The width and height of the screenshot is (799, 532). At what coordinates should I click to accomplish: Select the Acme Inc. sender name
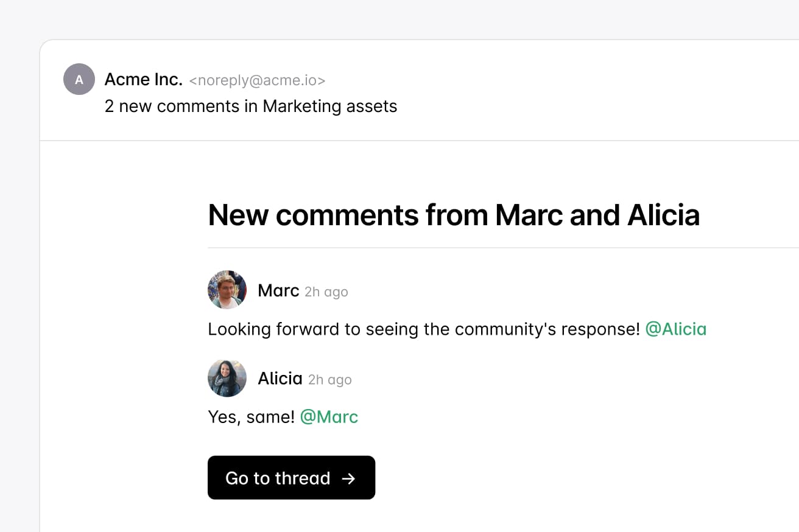pyautogui.click(x=144, y=79)
